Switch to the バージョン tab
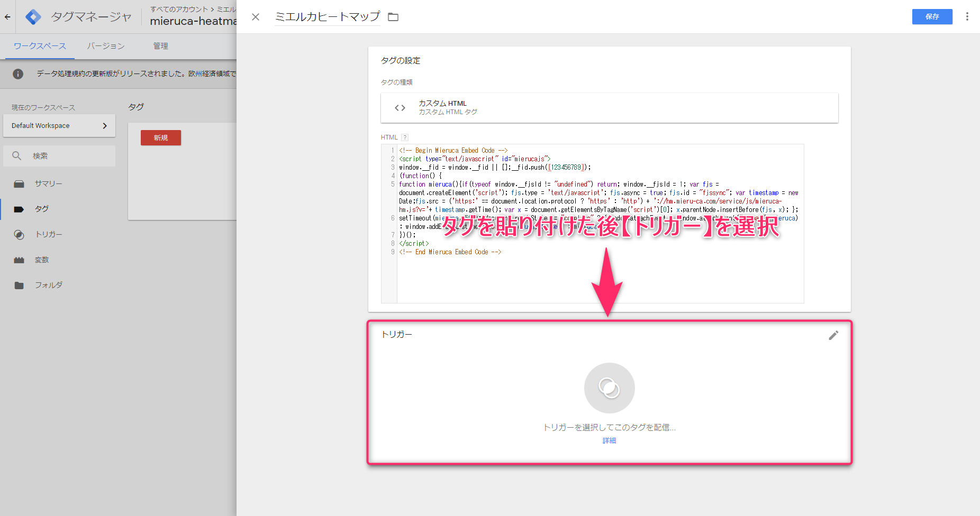 [106, 46]
